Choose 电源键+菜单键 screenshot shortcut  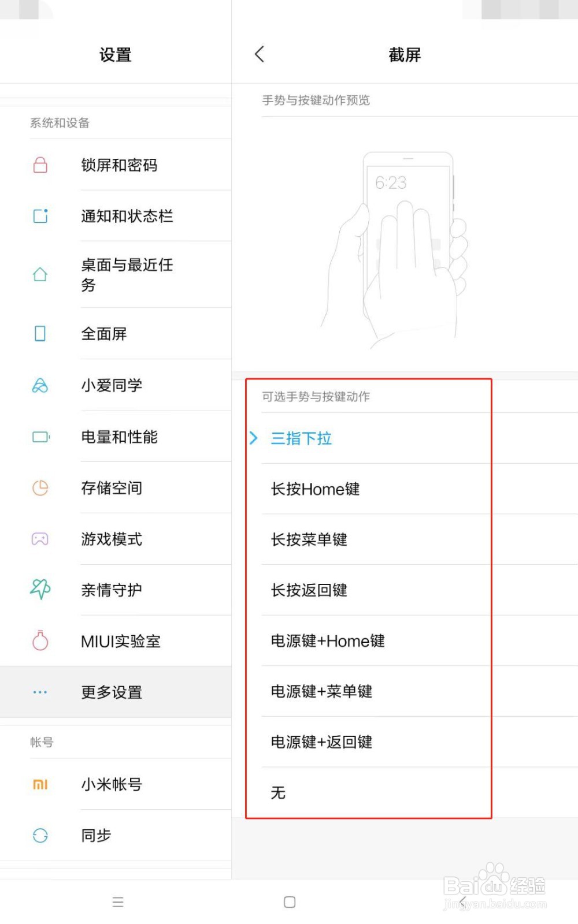click(321, 692)
